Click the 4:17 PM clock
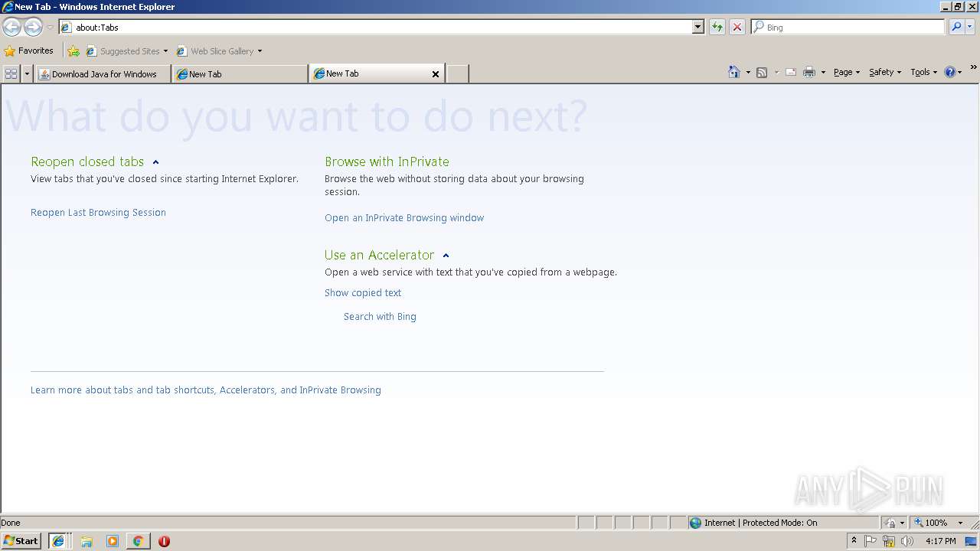This screenshot has width=980, height=551. coord(940,541)
